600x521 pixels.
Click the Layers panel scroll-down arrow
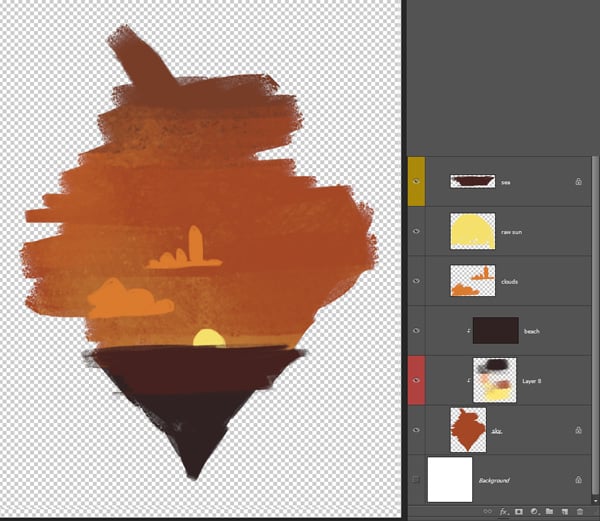(595, 500)
